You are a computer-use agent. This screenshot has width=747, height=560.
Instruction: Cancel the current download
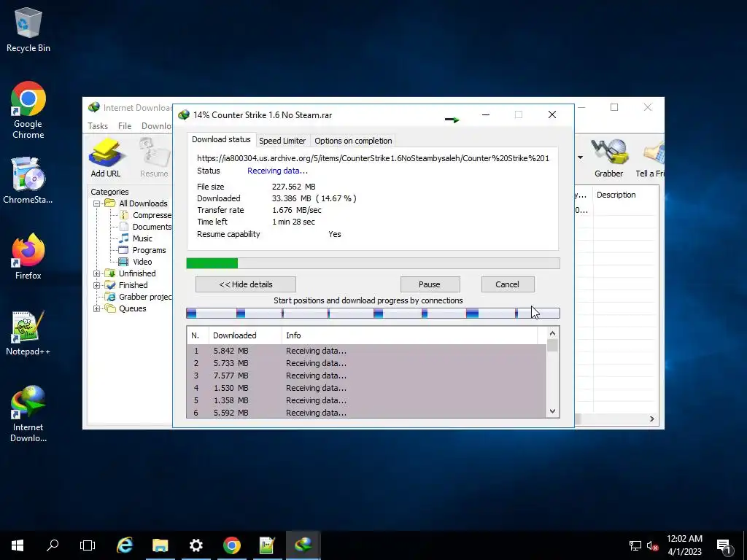tap(508, 284)
